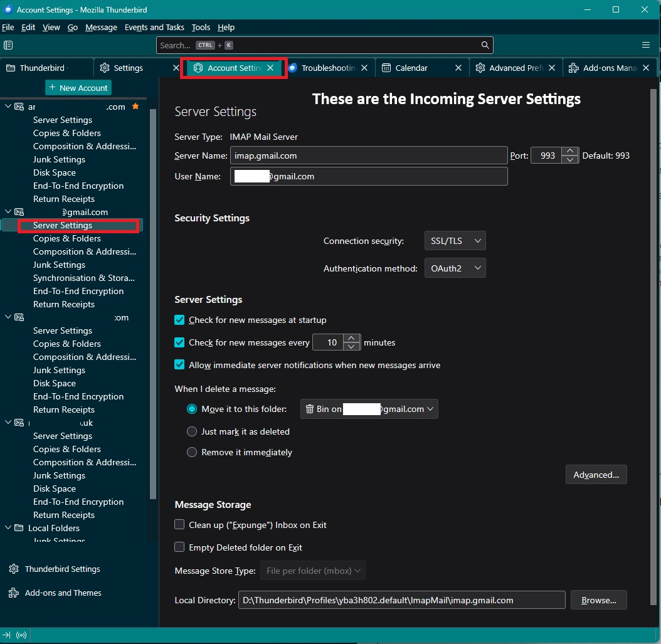Enable Clean up Expunge Inbox on Exit
The height and width of the screenshot is (644, 661).
tap(179, 524)
